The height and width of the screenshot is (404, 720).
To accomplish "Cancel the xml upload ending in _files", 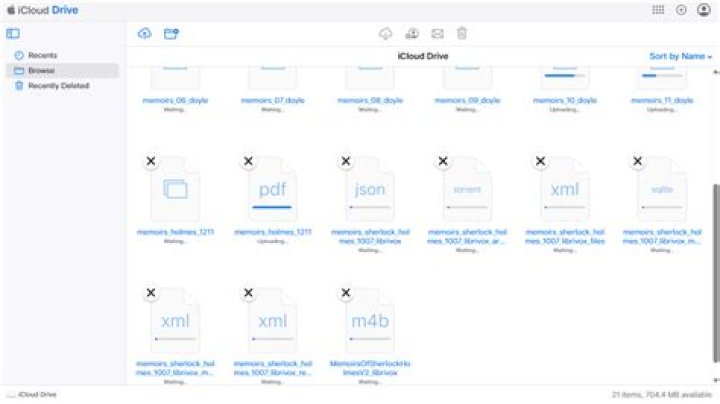I will [540, 161].
